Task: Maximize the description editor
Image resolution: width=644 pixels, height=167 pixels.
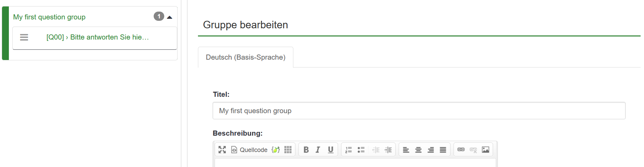Action: click(222, 150)
